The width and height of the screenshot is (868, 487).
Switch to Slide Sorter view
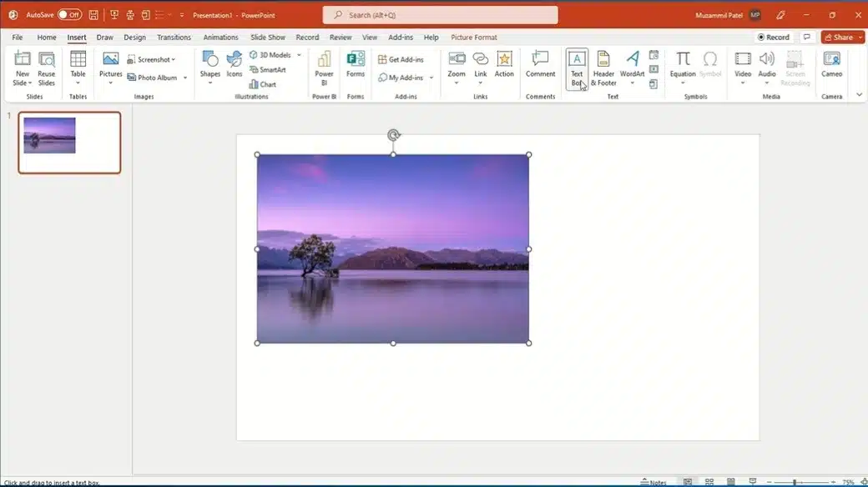point(708,482)
